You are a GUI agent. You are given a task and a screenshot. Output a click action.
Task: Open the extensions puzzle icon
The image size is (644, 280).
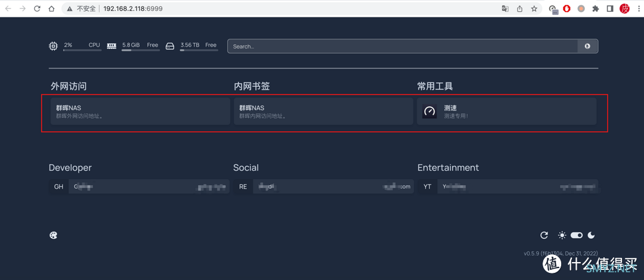(x=596, y=8)
